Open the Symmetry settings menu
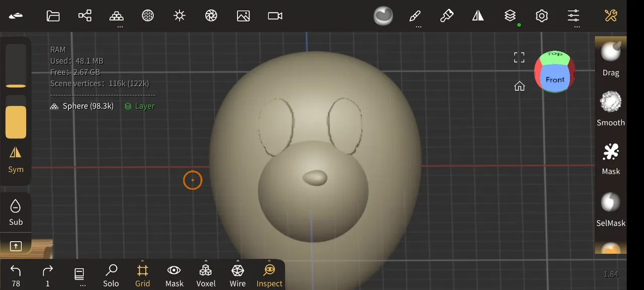Screen dimensions: 644x290 point(478,16)
